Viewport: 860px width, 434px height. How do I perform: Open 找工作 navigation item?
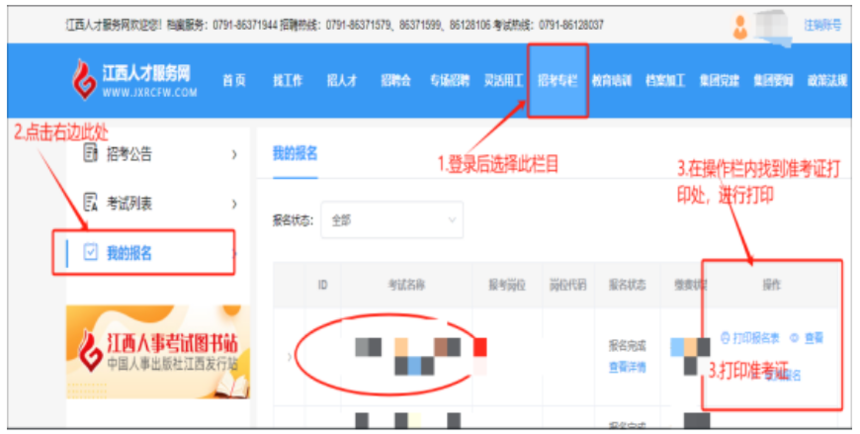point(288,81)
